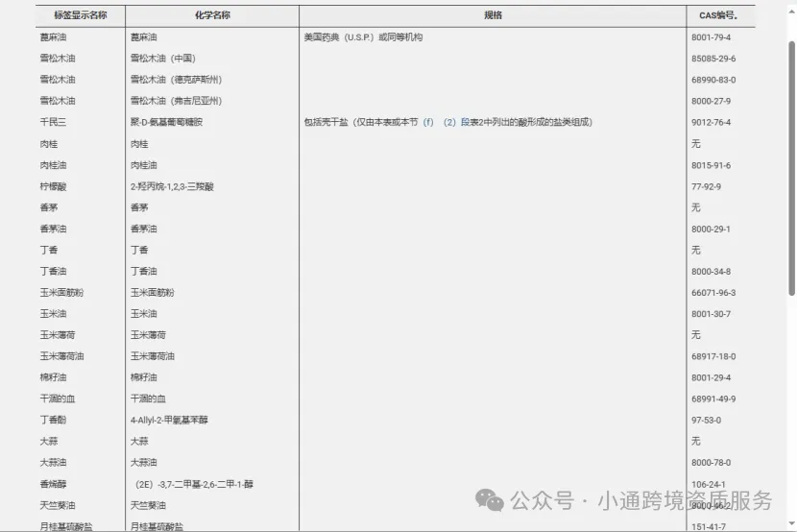The width and height of the screenshot is (798, 532).
Task: Click label name 丁香酚
Action: click(53, 420)
